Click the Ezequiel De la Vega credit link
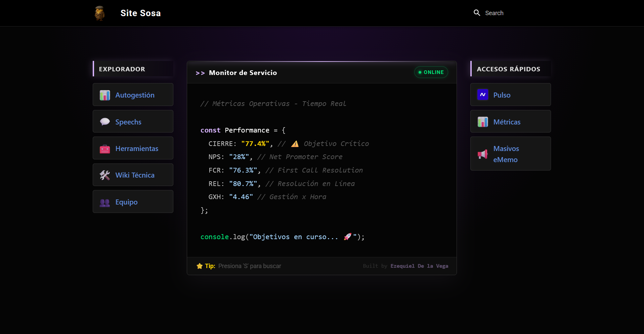Screen dimensions: 644x334 coord(419,266)
